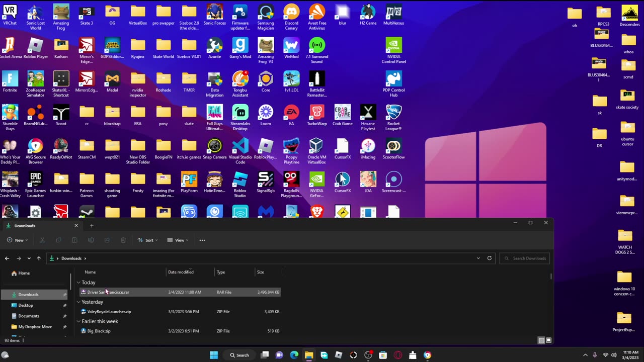Select Desktop in the navigation pane
The image size is (644, 362).
click(x=26, y=305)
